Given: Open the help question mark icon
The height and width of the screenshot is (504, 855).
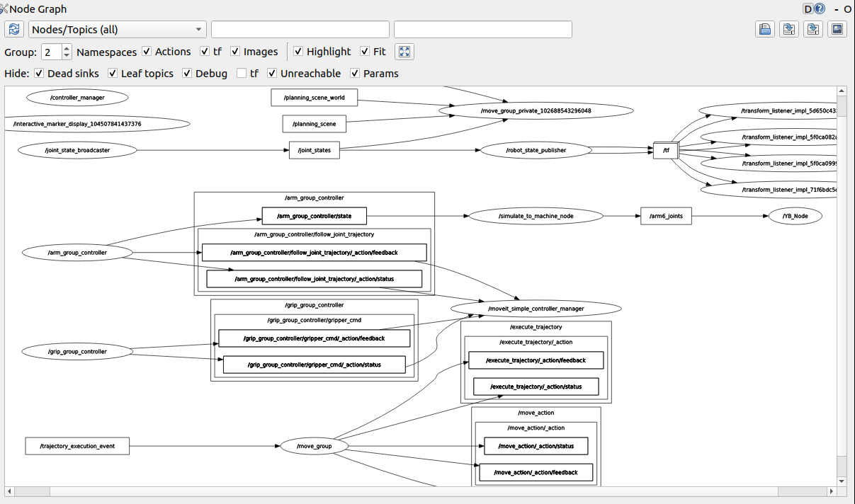Looking at the screenshot, I should click(x=820, y=9).
